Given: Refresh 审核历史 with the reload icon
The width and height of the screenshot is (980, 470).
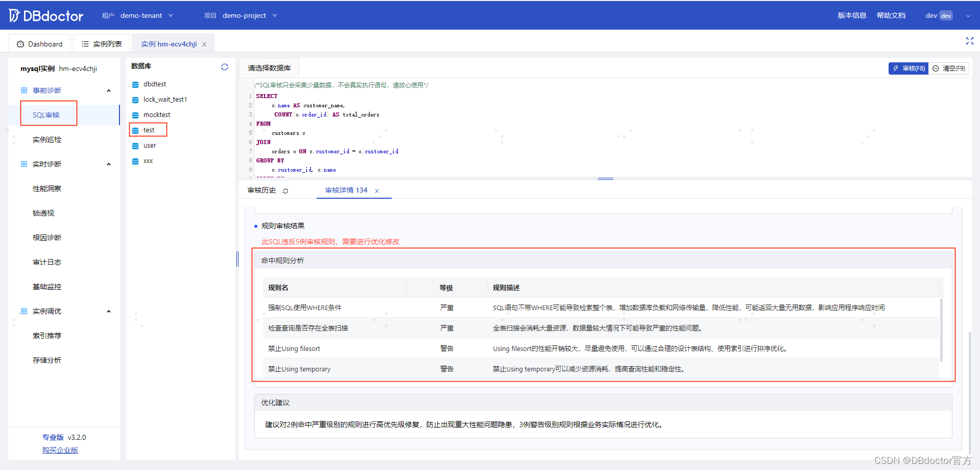Looking at the screenshot, I should point(285,191).
